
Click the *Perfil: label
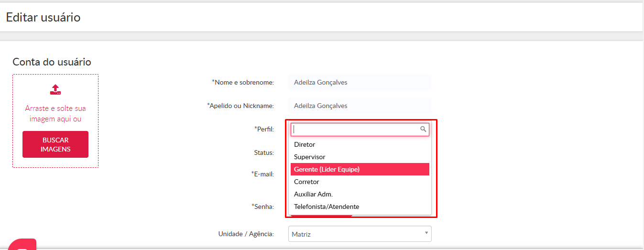(x=264, y=129)
